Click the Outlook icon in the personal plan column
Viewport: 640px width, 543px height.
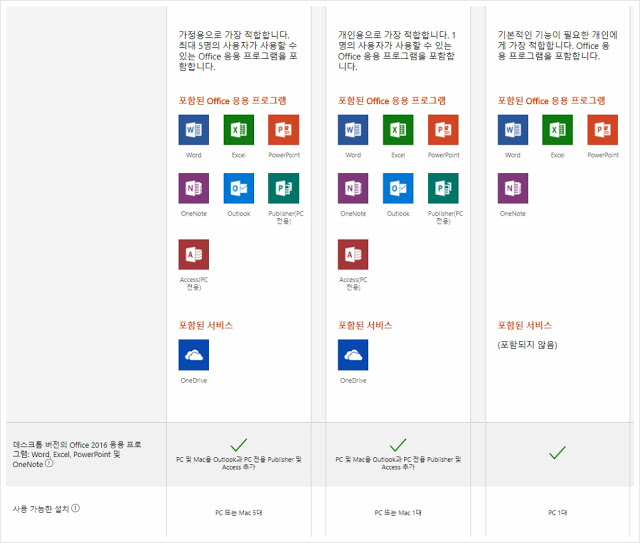click(398, 188)
